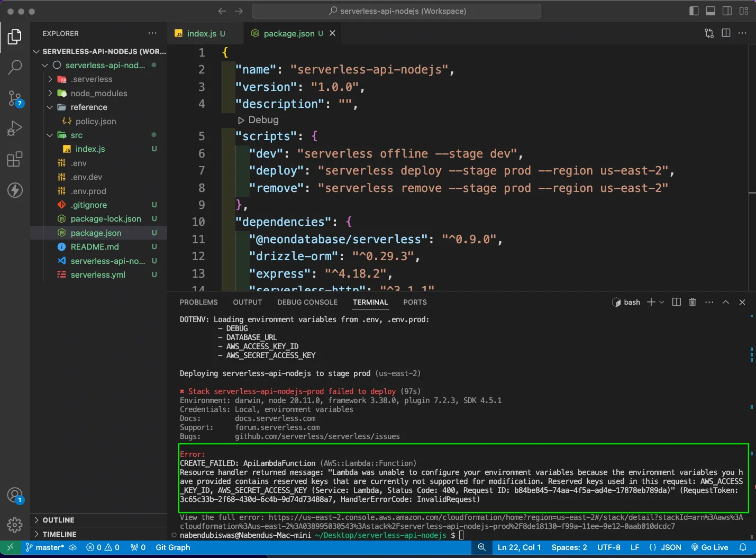Click Ln 22, Col 1 position indicator
Image resolution: width=756 pixels, height=558 pixels.
519,547
